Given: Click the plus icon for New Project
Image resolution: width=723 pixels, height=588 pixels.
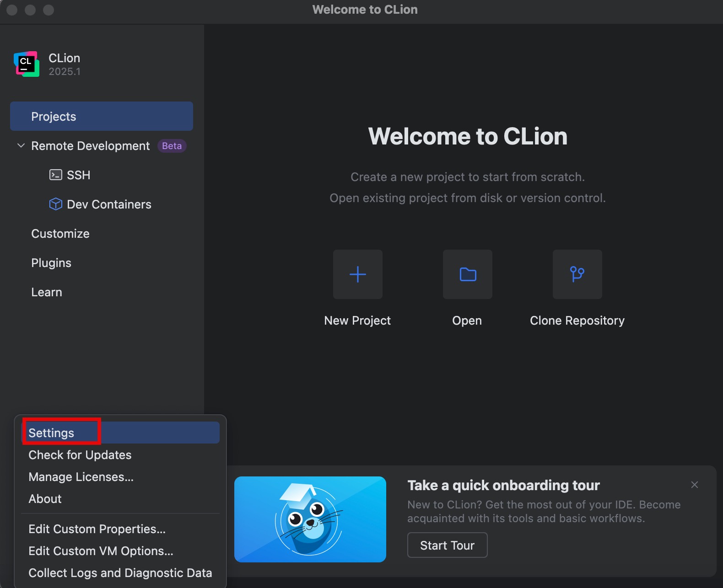Looking at the screenshot, I should 357,274.
